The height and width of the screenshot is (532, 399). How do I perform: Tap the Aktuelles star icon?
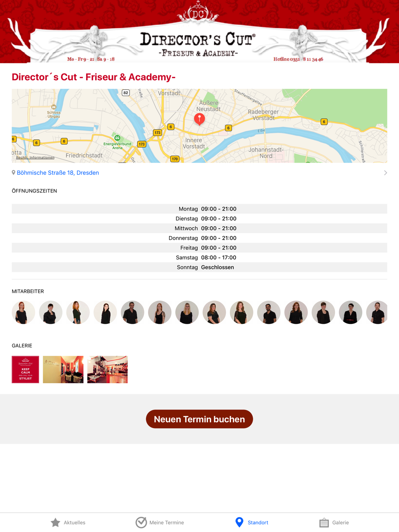pyautogui.click(x=55, y=522)
